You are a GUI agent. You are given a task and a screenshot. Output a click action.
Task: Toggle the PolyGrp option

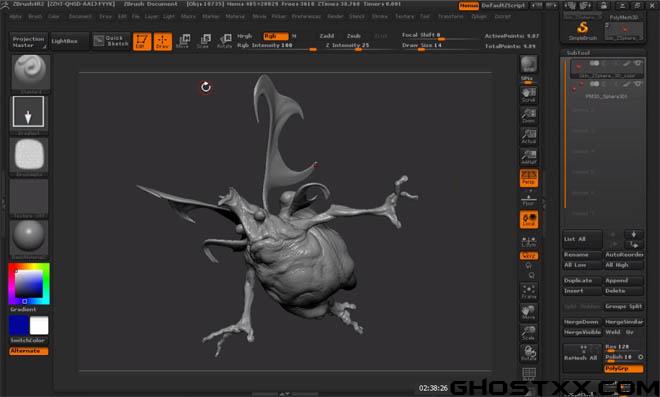[x=624, y=368]
